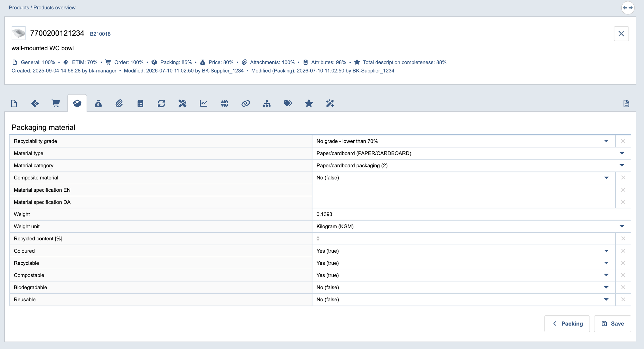Open the chain link relations tab

(245, 103)
